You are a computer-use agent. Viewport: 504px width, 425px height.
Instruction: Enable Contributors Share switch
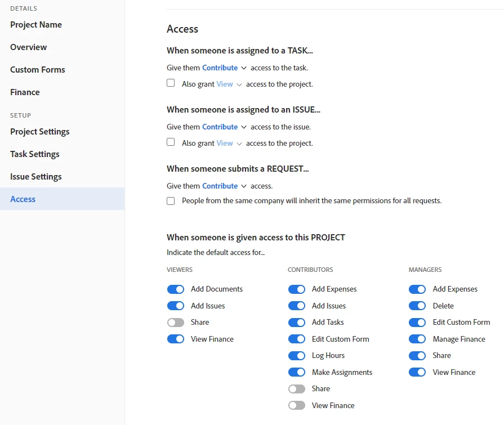(297, 389)
